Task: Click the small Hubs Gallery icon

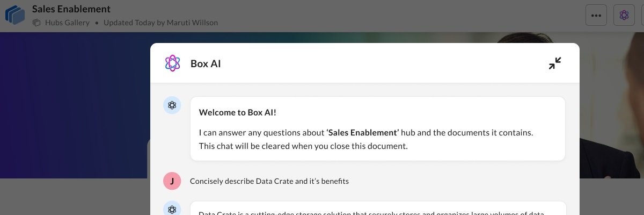Action: click(x=36, y=23)
